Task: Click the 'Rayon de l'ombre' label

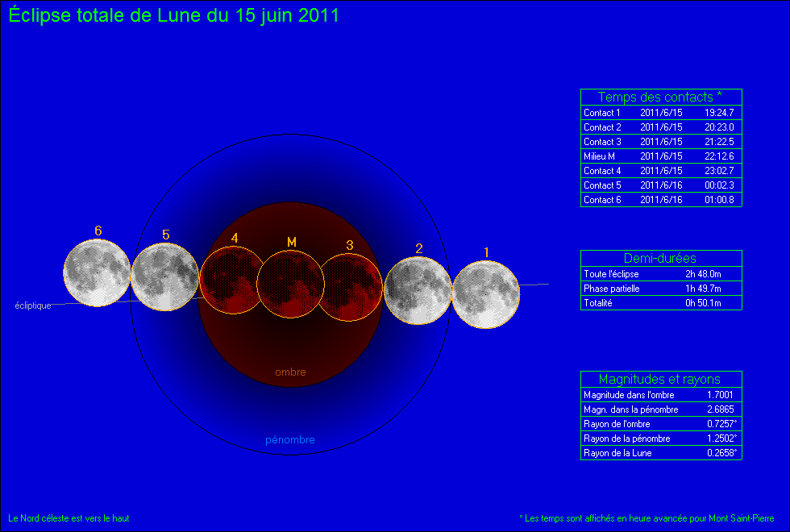Action: (617, 424)
